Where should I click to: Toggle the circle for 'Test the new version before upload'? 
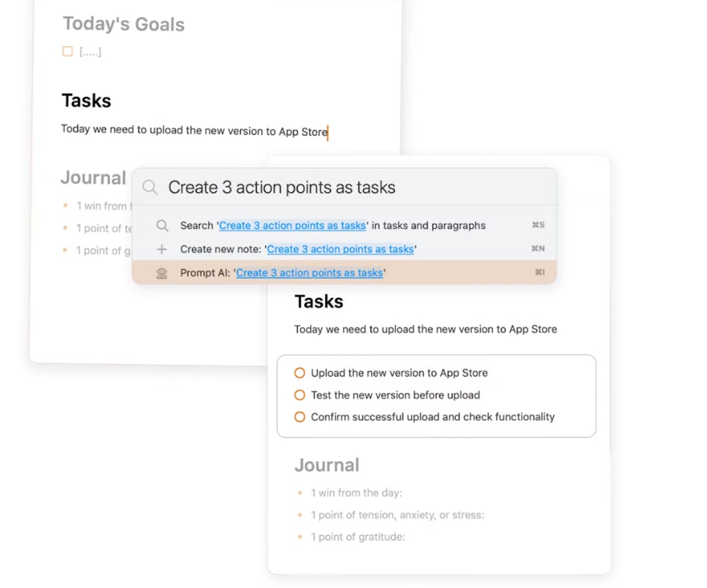coord(299,395)
